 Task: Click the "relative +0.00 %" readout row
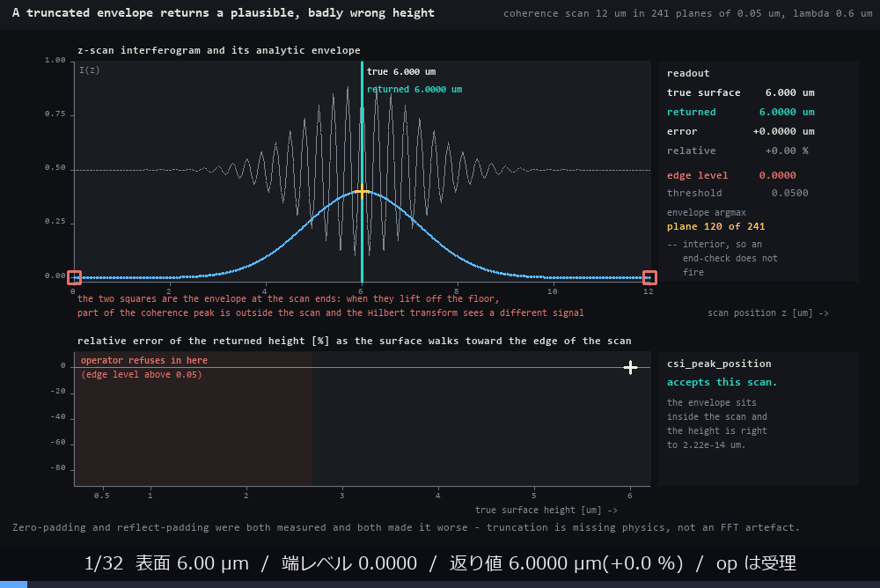point(737,151)
